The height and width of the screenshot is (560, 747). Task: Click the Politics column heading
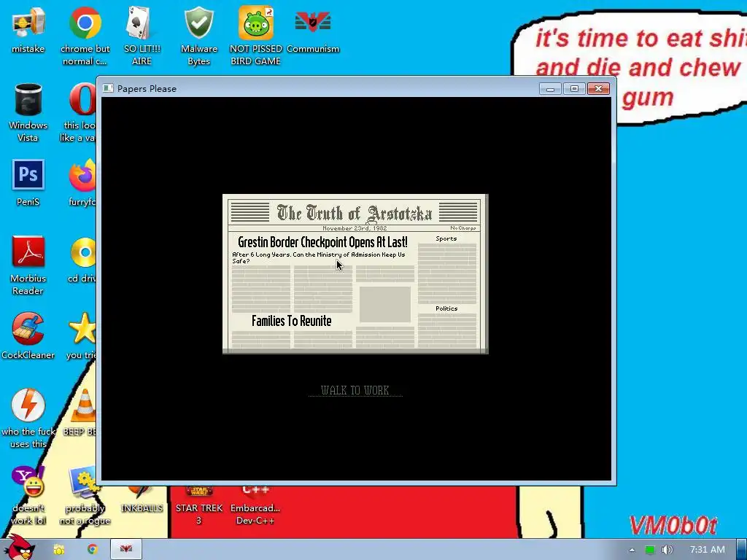446,308
